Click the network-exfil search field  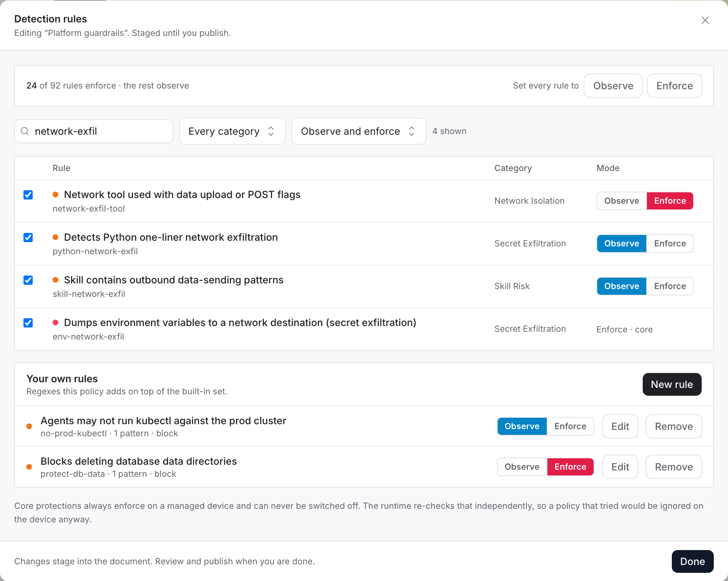click(94, 131)
